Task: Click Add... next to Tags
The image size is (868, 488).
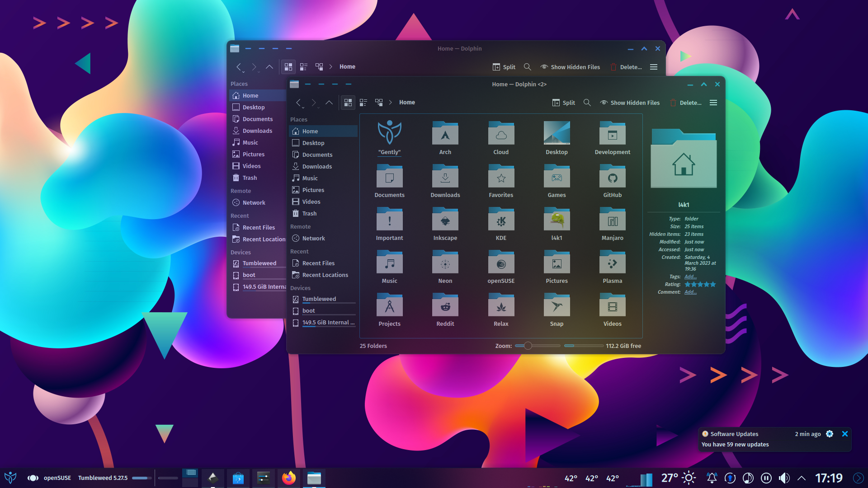Action: coord(690,277)
